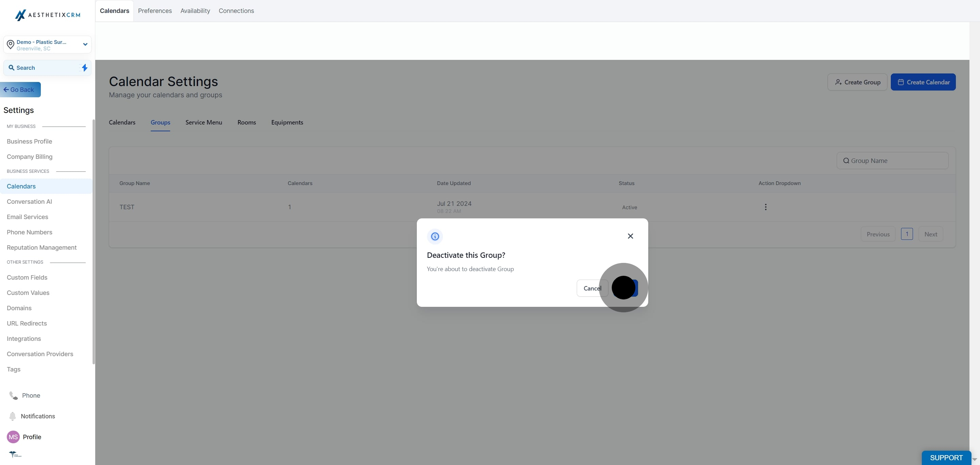
Task: Click the lightning bolt icon beside Search
Action: (x=84, y=68)
